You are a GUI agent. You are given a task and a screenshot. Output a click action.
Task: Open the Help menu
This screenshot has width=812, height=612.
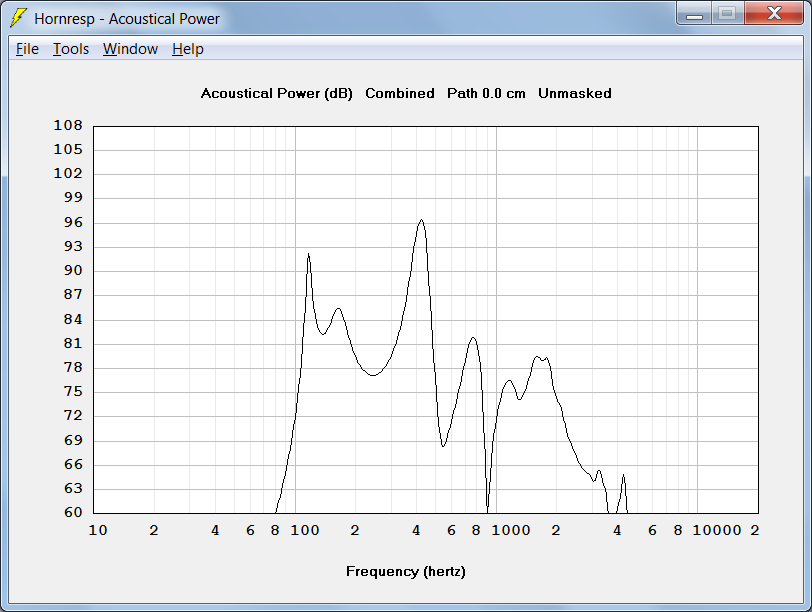coord(187,49)
